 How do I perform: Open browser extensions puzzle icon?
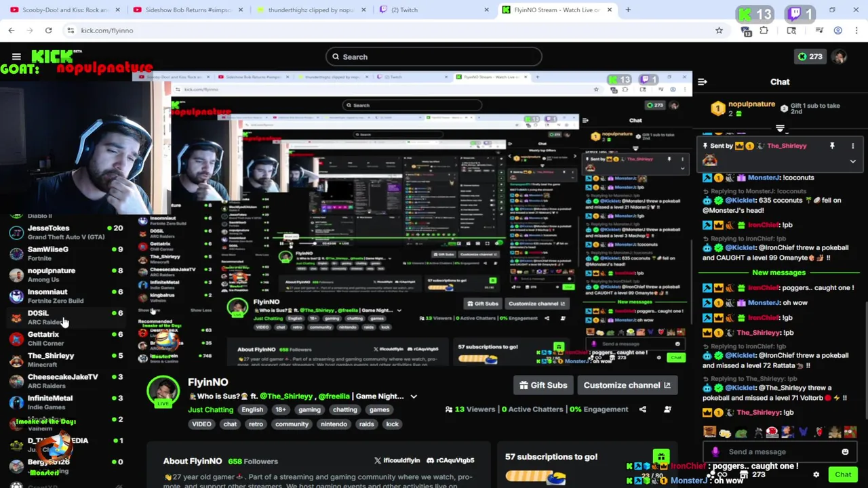pyautogui.click(x=764, y=30)
